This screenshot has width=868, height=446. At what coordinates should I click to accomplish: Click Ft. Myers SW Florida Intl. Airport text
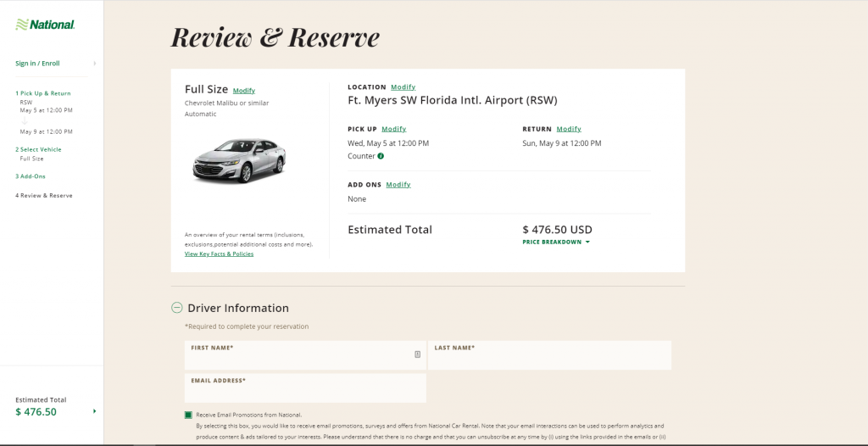[453, 100]
